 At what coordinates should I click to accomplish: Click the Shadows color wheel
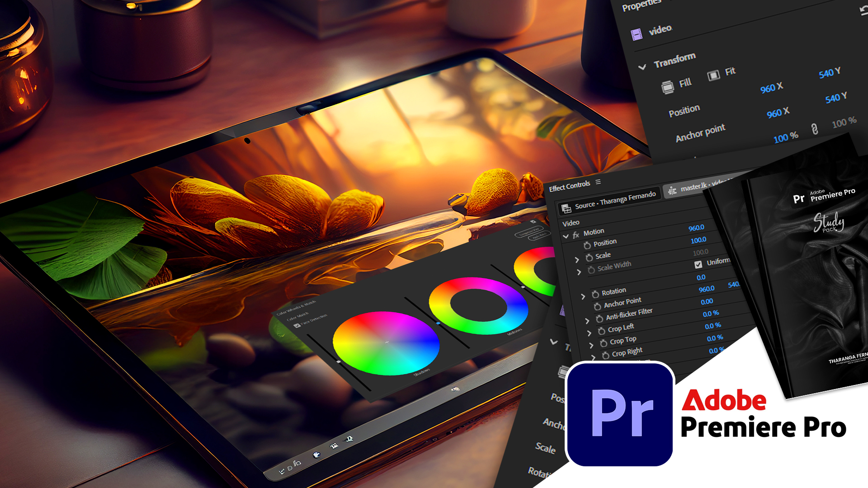coord(386,343)
